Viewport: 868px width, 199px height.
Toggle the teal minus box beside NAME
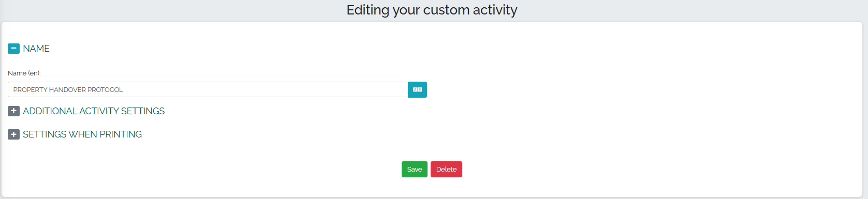pyautogui.click(x=13, y=49)
